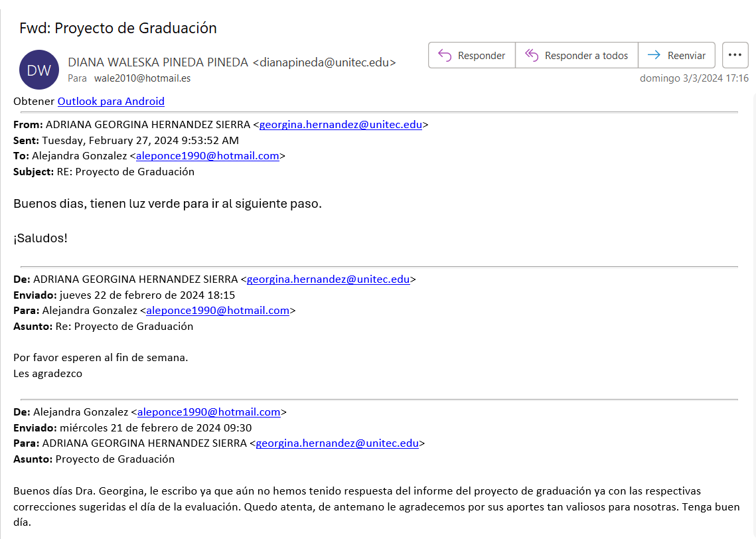Click aleponce1990 email in the To line
The width and height of the screenshot is (756, 539).
[207, 156]
